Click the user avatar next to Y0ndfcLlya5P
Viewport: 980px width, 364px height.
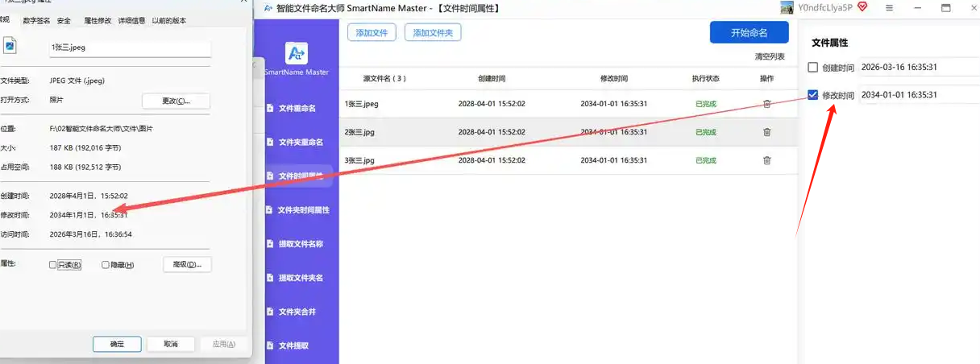[x=787, y=7]
